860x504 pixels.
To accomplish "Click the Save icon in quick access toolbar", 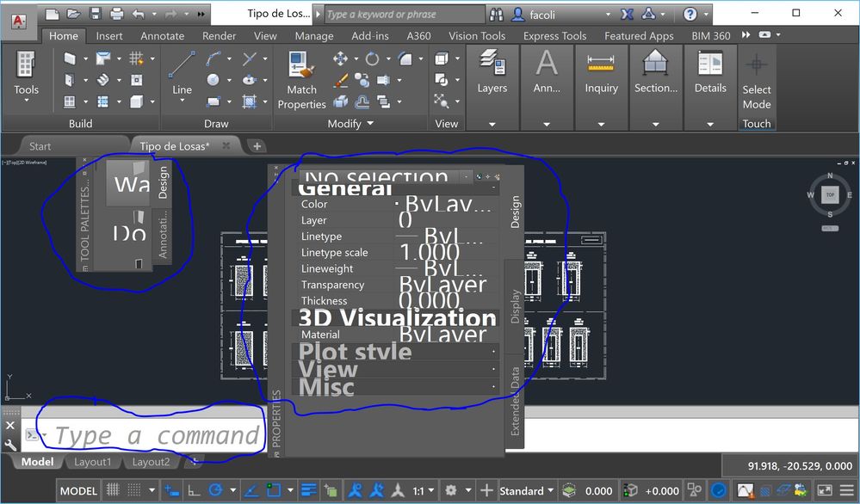I will click(96, 14).
